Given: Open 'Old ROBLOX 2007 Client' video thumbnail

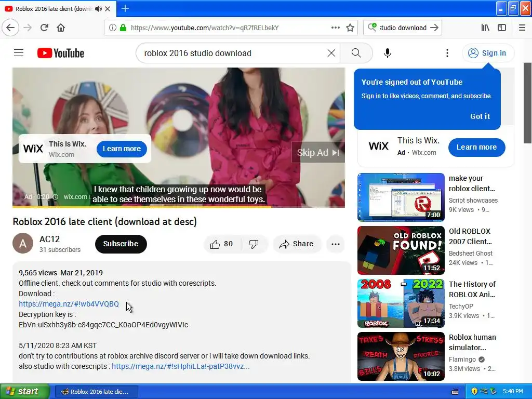Looking at the screenshot, I should [x=401, y=250].
